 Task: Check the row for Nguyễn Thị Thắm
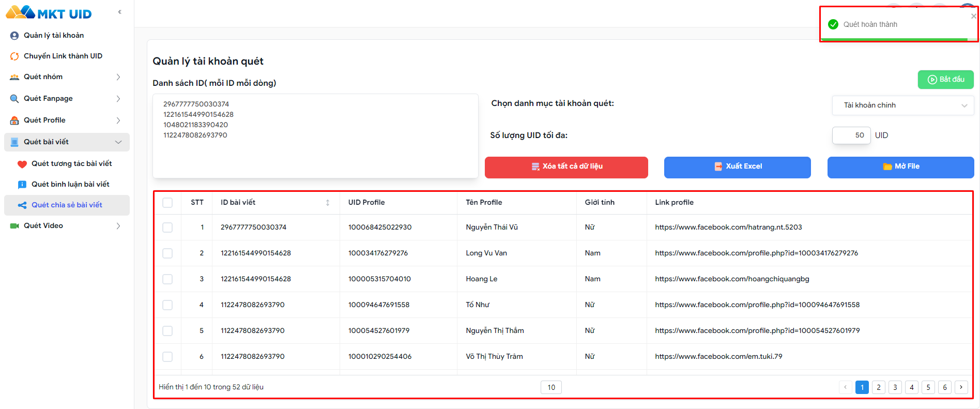pyautogui.click(x=167, y=331)
